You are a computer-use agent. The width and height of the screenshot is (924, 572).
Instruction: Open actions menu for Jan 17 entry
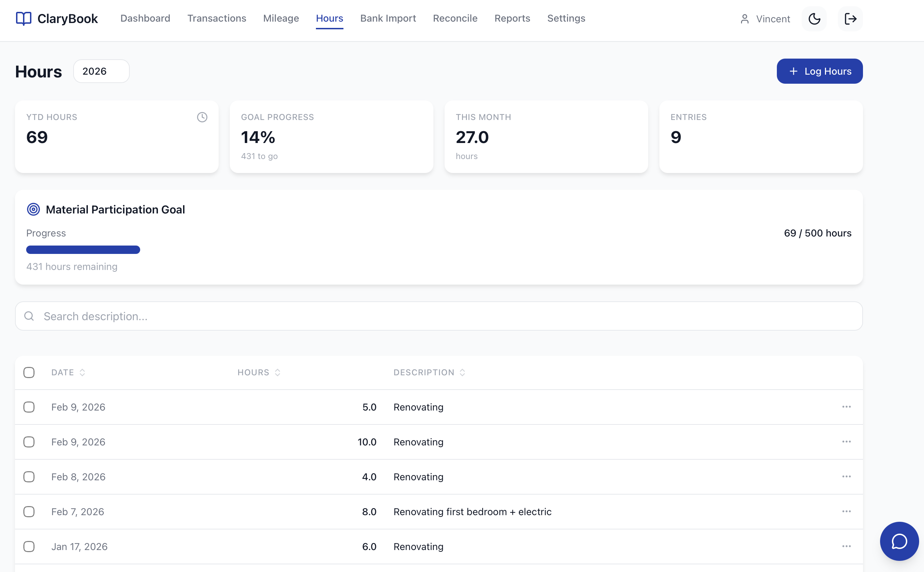click(x=846, y=546)
